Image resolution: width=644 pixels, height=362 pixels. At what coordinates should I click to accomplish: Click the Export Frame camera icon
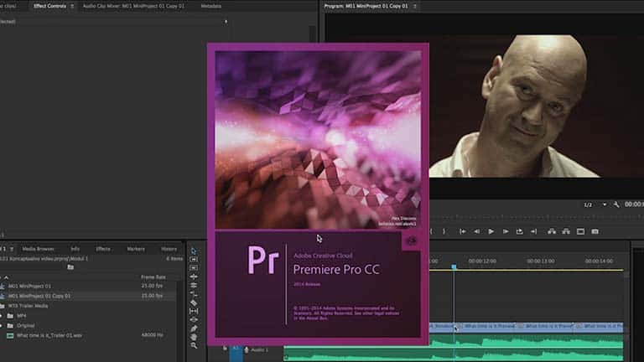tap(595, 231)
